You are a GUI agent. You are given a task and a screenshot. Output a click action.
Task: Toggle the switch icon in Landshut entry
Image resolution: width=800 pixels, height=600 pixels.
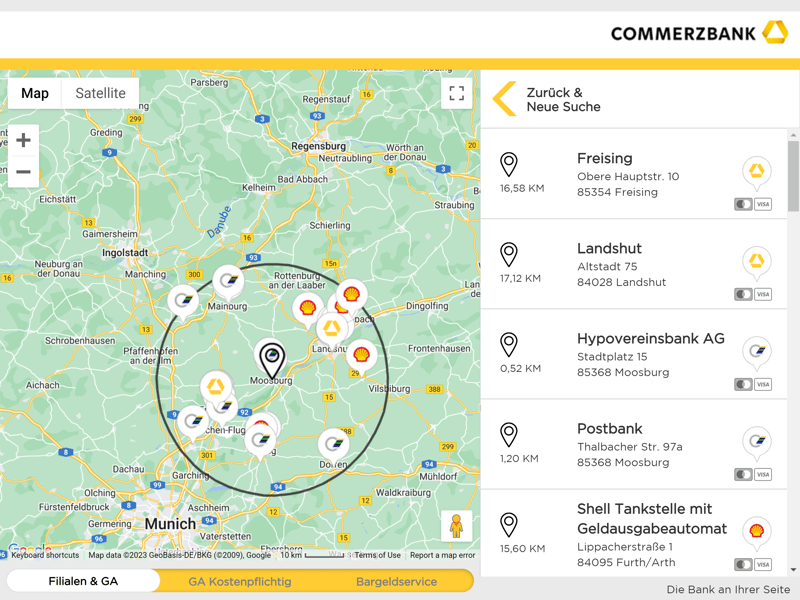click(743, 294)
